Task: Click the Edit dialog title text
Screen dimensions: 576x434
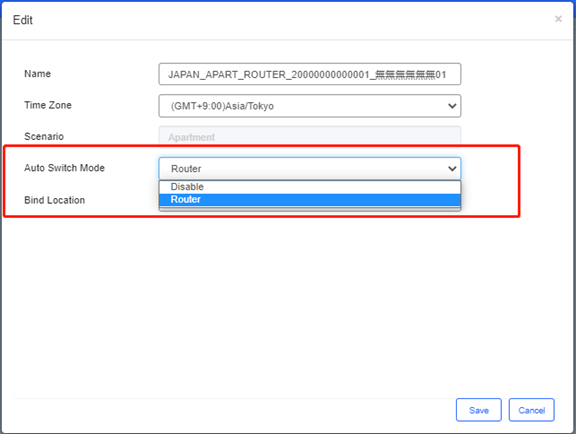Action: pos(23,20)
